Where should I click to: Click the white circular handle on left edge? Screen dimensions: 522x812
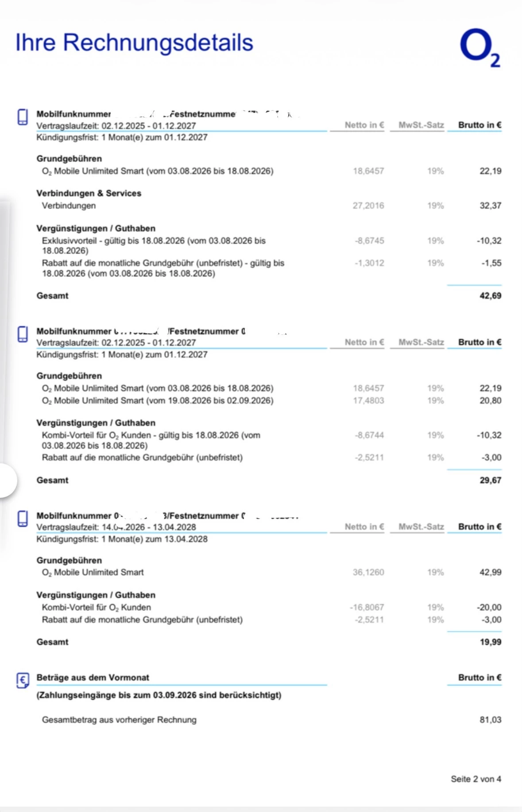(7, 481)
